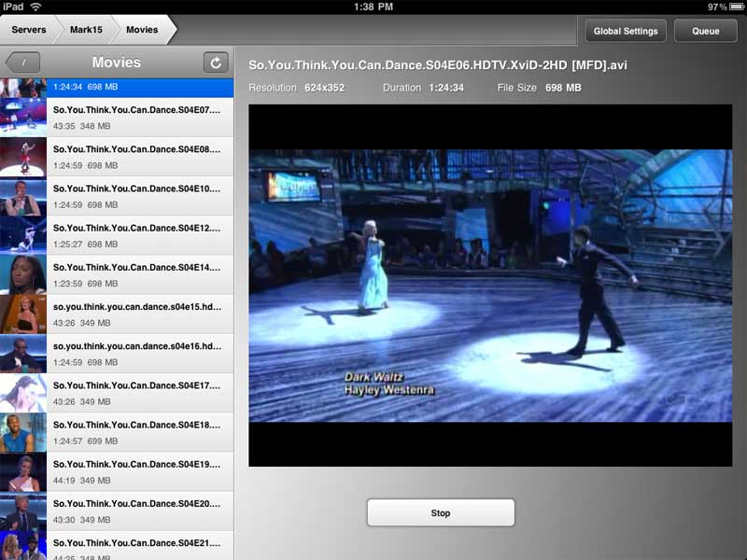
Task: Tap the S04E14 thumbnail image
Action: coord(23,275)
